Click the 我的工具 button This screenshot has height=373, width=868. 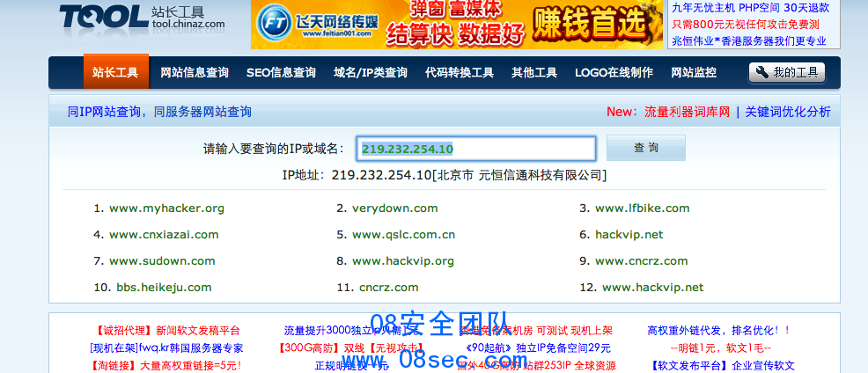[787, 72]
